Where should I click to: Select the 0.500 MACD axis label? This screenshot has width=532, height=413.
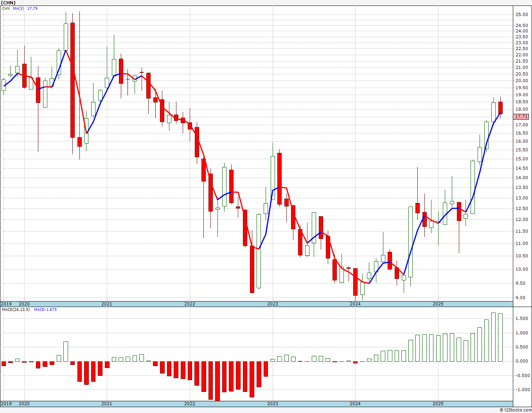(521, 347)
